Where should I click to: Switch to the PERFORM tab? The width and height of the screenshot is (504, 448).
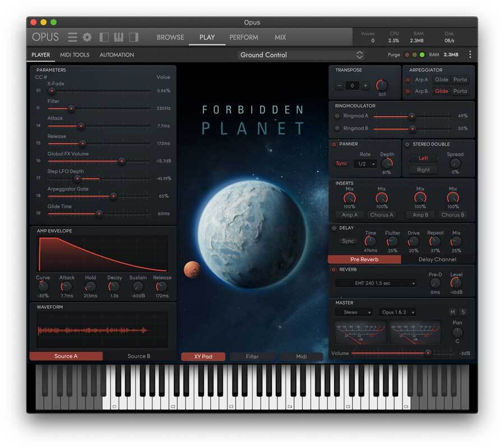point(244,38)
